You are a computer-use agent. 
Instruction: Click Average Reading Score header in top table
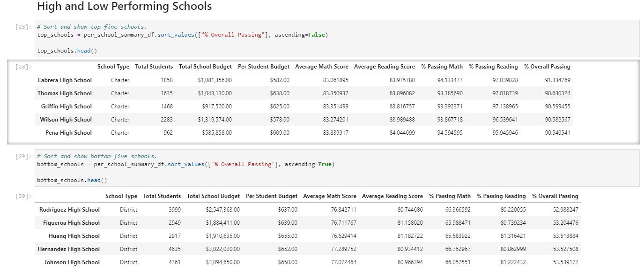point(385,67)
